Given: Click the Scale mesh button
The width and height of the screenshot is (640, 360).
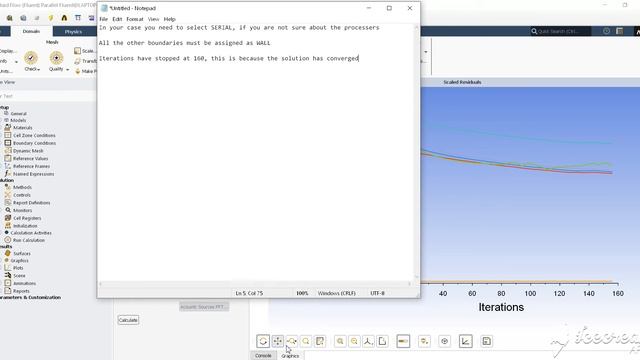Looking at the screenshot, I should (x=84, y=51).
